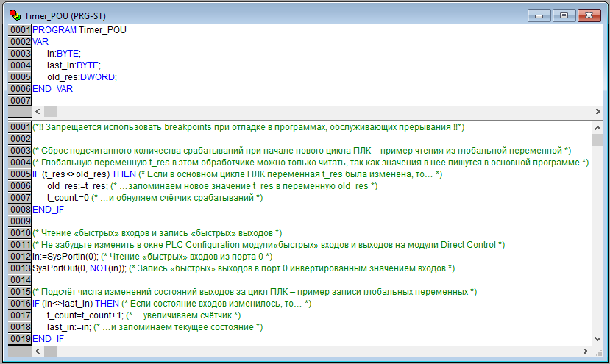Click down arrow of code pane vertical scrollbar

(597, 338)
